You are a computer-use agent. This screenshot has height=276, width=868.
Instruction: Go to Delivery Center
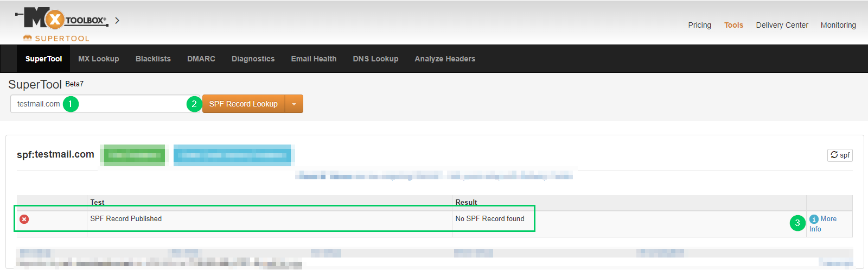[x=782, y=25]
